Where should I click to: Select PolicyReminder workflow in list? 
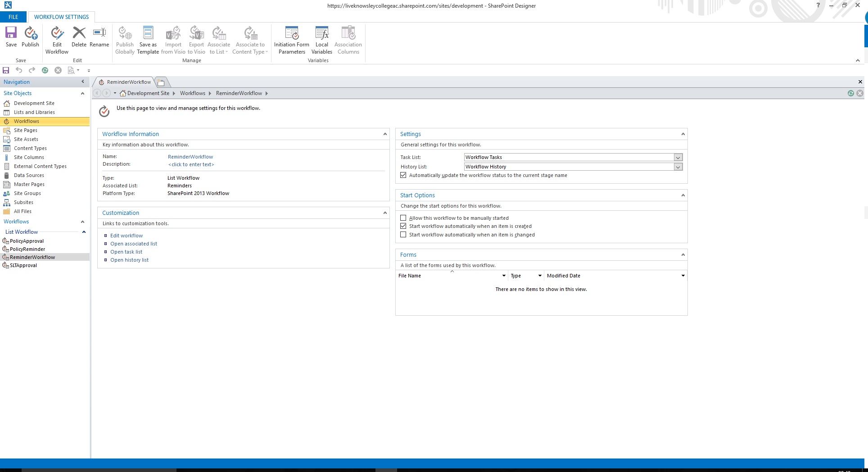point(27,249)
